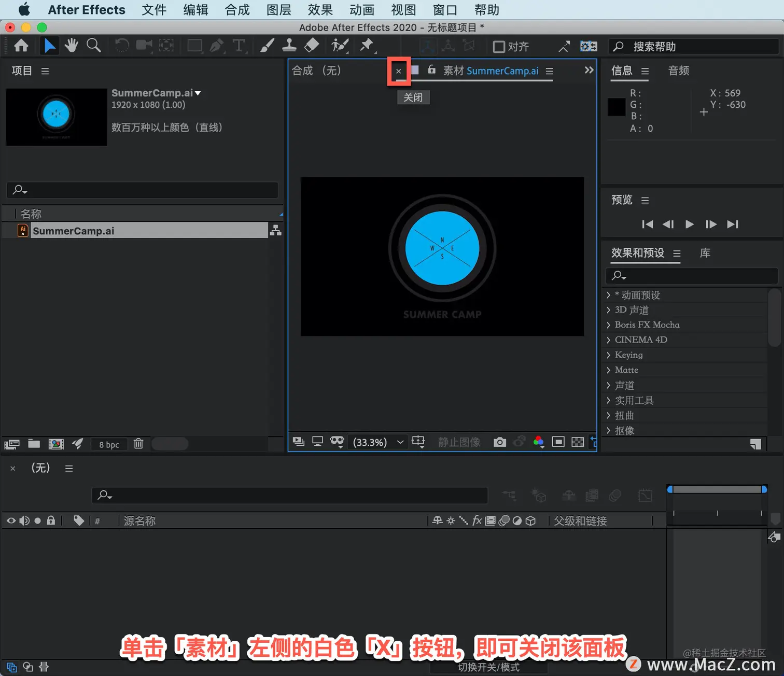Open the 33.3% magnification dropdown

378,442
